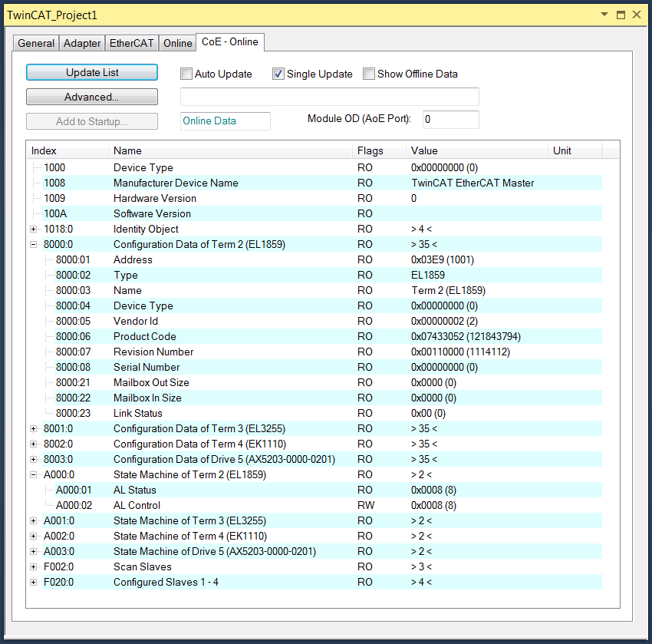Viewport: 652px width, 644px height.
Task: Close the TwinCAT_Project1 window
Action: pyautogui.click(x=636, y=15)
